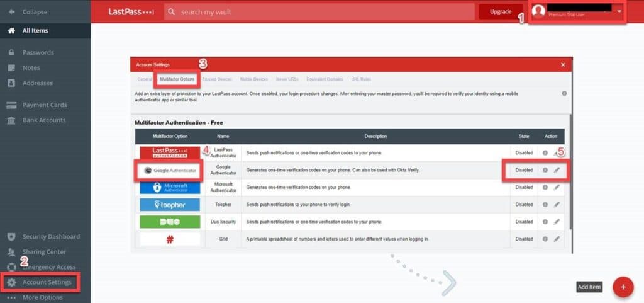Open the Sharing Center
644x303 pixels.
tap(45, 251)
